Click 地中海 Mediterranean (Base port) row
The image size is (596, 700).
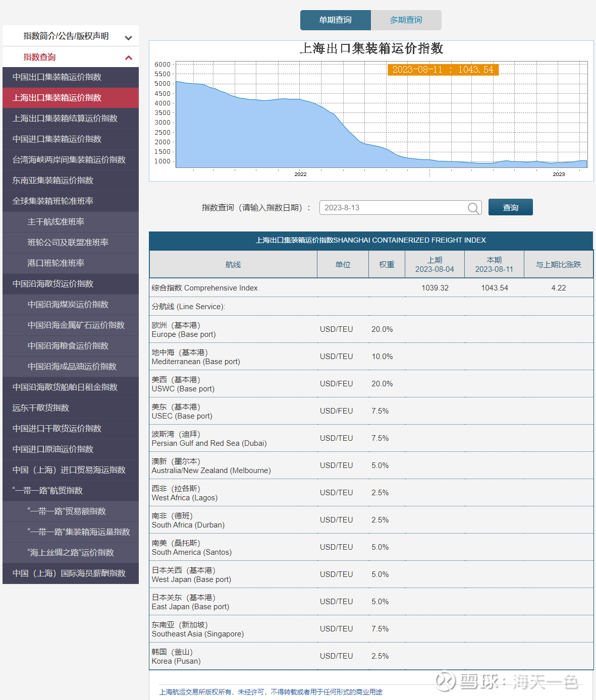[x=371, y=357]
